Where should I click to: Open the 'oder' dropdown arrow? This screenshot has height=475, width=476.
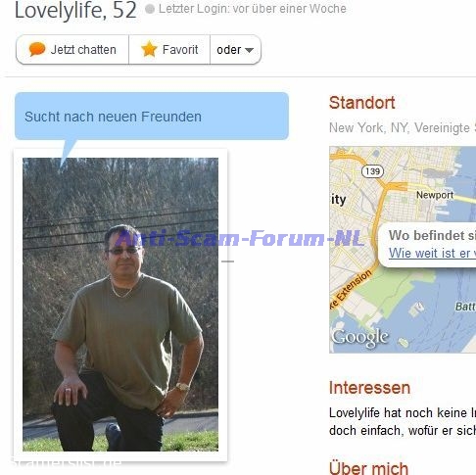249,50
